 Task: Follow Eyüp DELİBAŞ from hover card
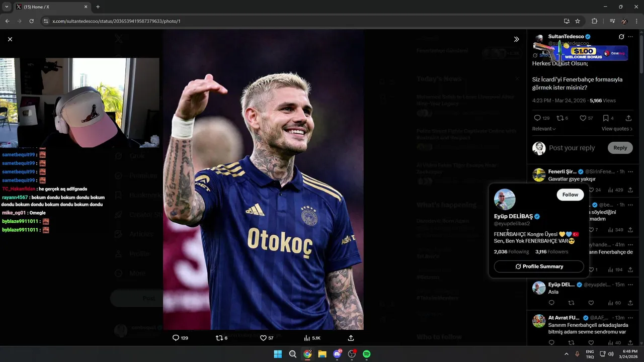point(570,195)
